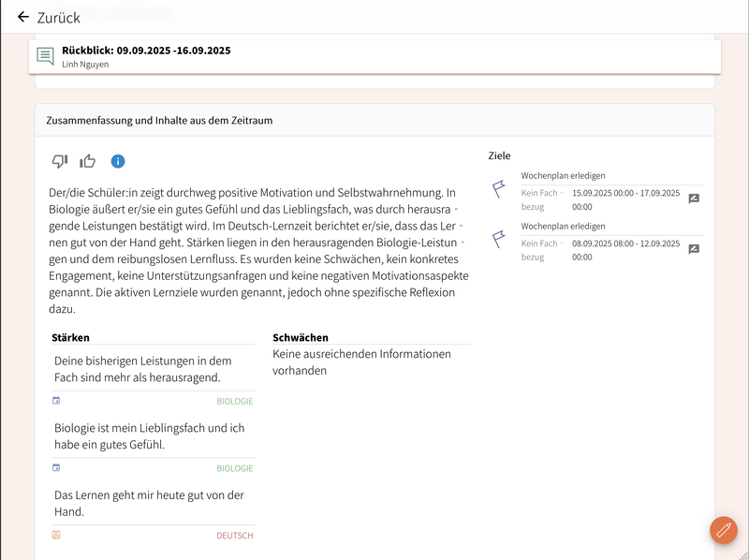Image resolution: width=749 pixels, height=560 pixels.
Task: Click the Deutsch subject icon below the Lernen statement
Action: 54,535
